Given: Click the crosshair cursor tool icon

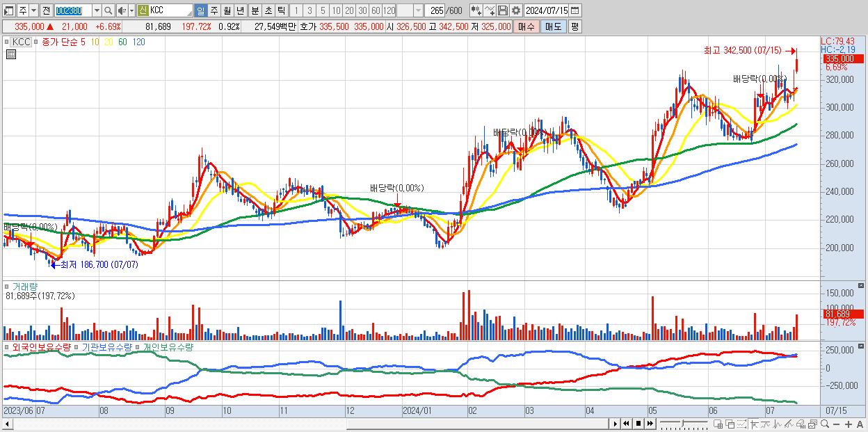Looking at the screenshot, I should 755,424.
